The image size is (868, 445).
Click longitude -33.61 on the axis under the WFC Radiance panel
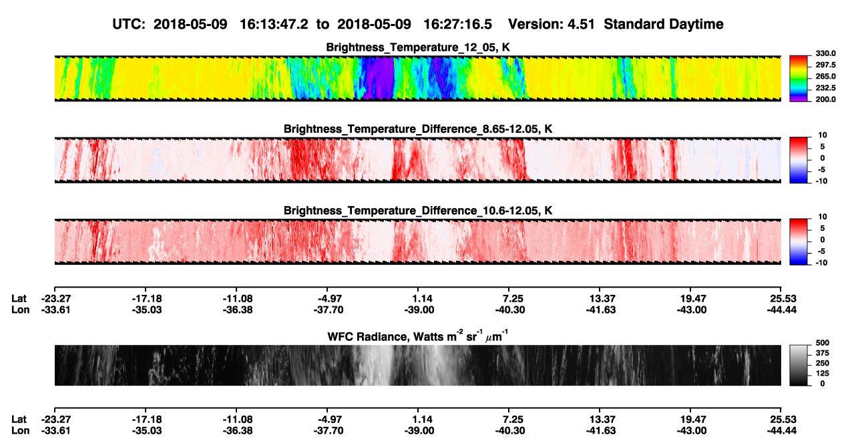(x=56, y=430)
